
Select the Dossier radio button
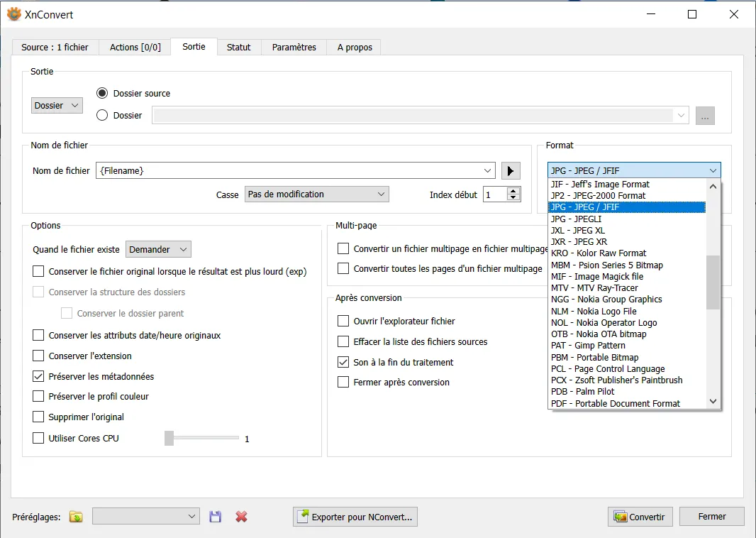point(102,115)
